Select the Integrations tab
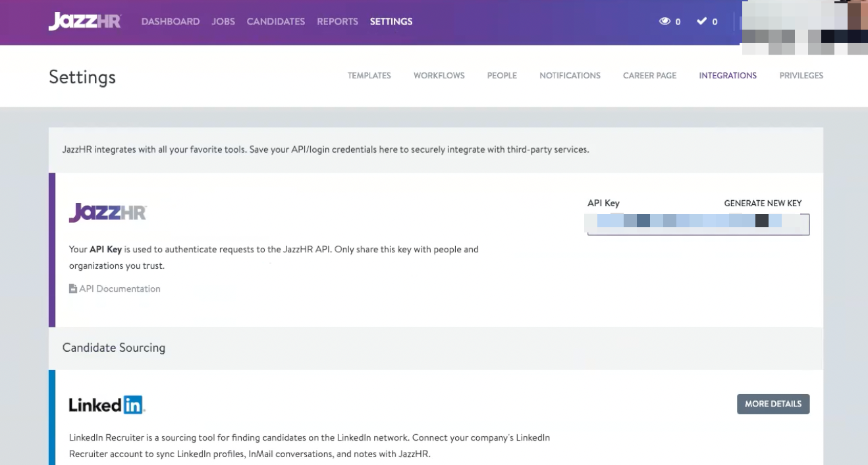The height and width of the screenshot is (465, 868). [x=728, y=76]
